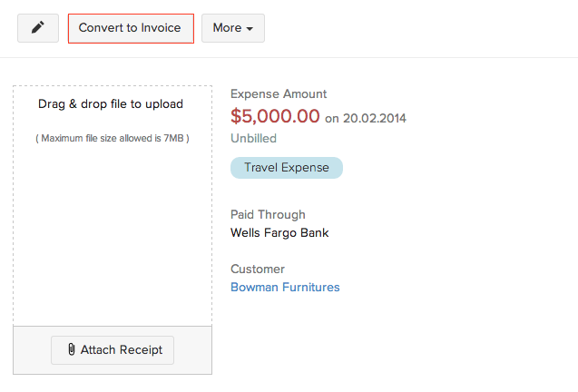Select the Travel Expense category tag

point(287,168)
